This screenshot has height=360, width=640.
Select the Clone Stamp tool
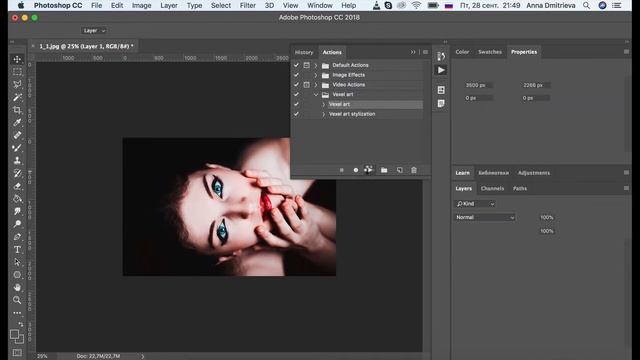[17, 160]
